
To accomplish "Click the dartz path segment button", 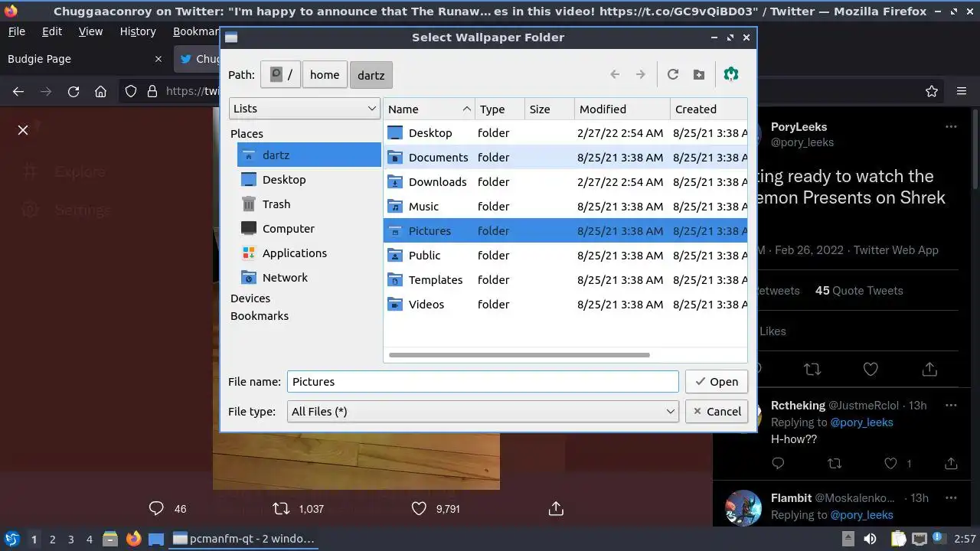I will (371, 75).
